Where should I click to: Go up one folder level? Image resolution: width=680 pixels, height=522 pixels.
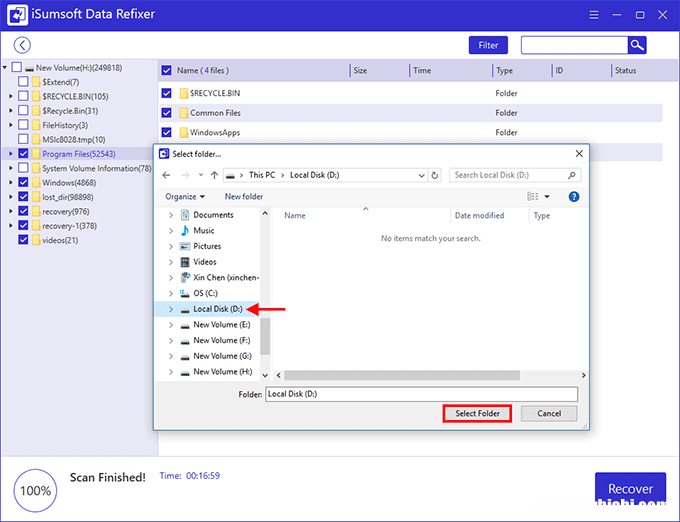pos(214,175)
